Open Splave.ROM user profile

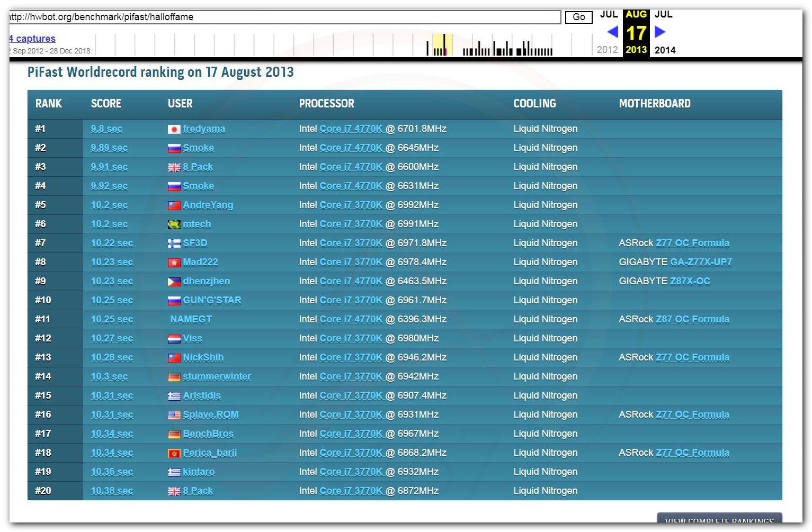pyautogui.click(x=211, y=414)
